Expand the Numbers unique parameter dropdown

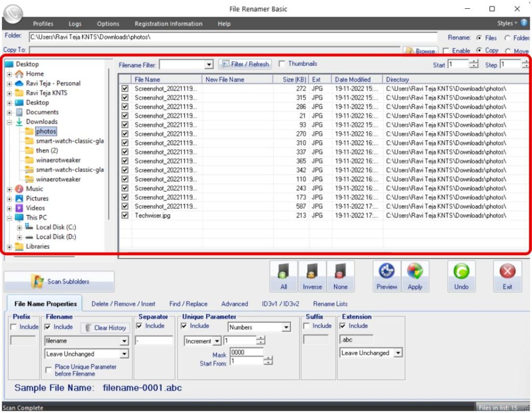[x=286, y=327]
